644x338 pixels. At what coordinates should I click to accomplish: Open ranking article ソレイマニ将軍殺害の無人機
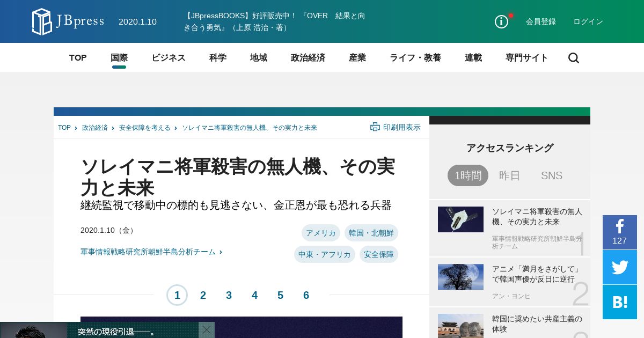[537, 217]
